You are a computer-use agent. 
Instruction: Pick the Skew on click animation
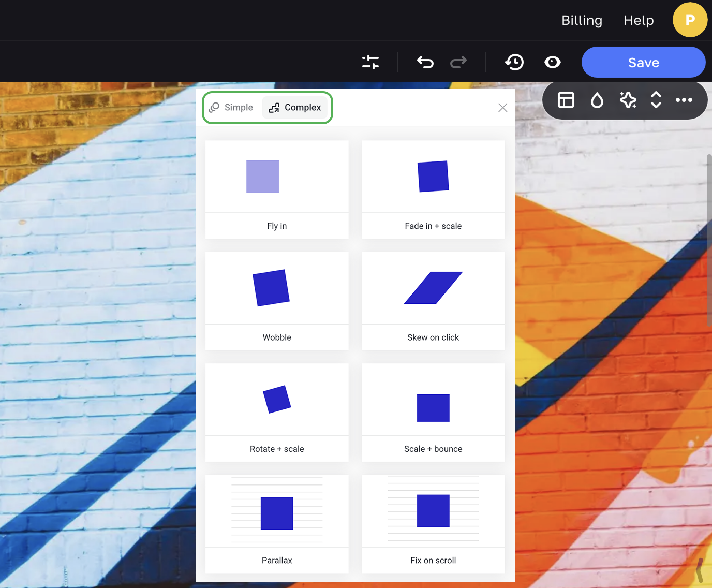tap(433, 301)
